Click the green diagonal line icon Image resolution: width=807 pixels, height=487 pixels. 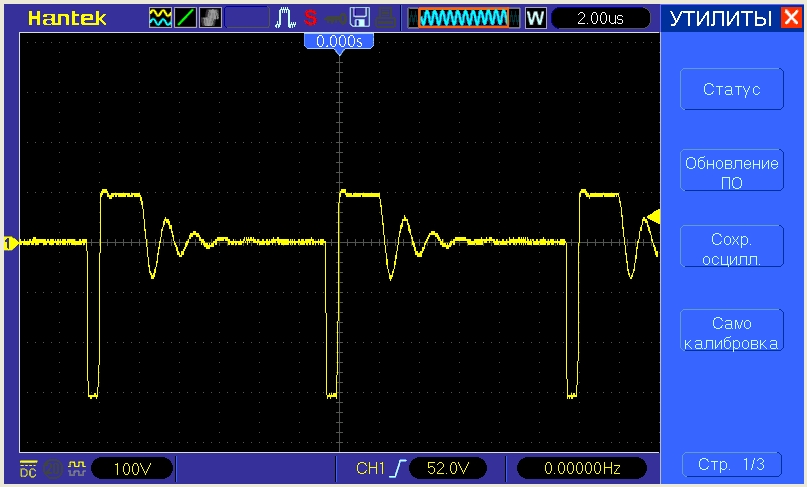[185, 17]
